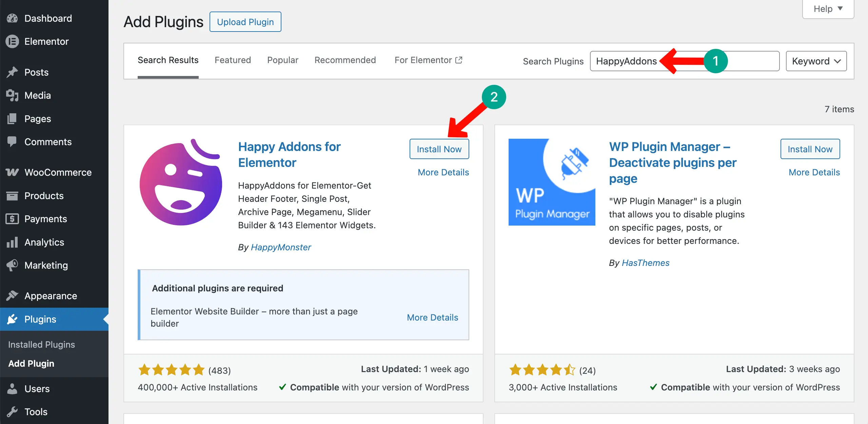Click the Upload Plugin button
Viewport: 868px width, 424px height.
coord(245,22)
